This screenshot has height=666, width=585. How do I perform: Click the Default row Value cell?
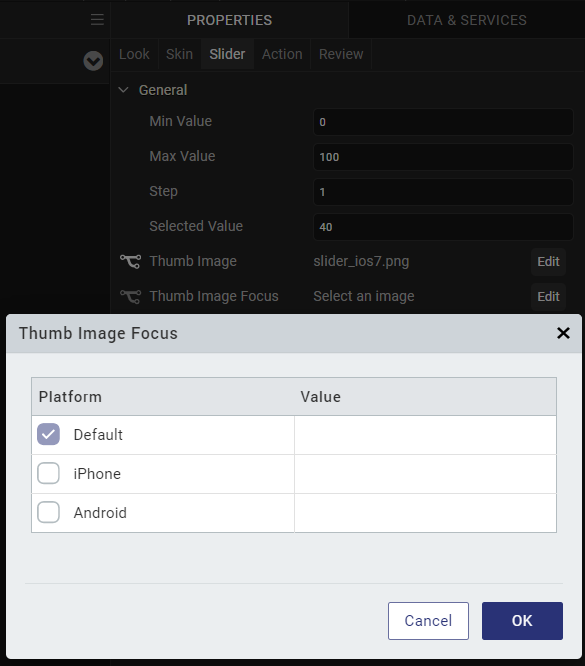tap(425, 435)
